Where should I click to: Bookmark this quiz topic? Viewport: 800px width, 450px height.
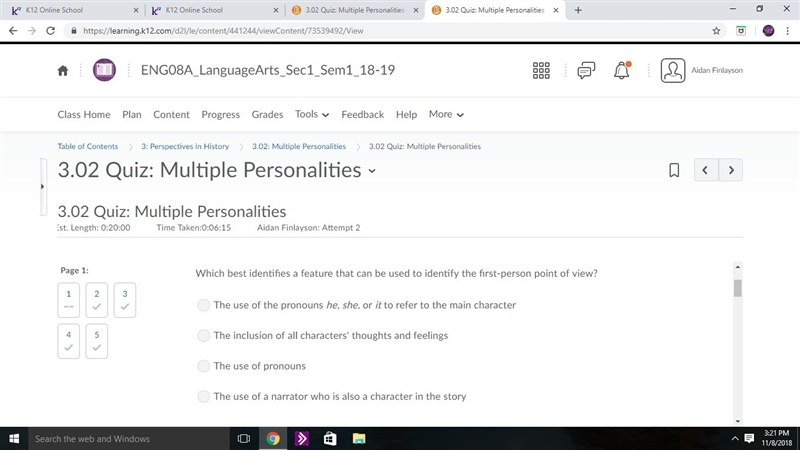pos(674,170)
